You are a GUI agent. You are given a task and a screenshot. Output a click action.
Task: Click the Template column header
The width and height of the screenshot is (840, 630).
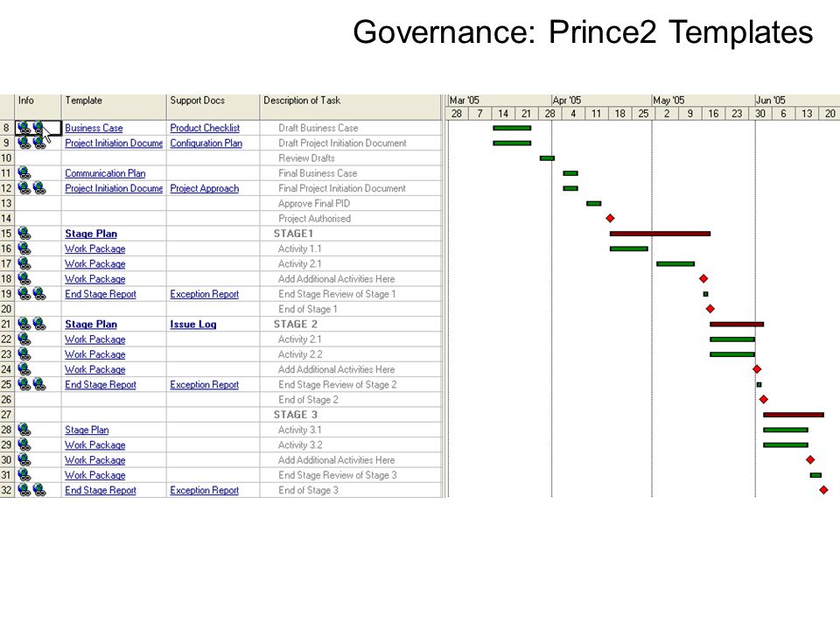coord(114,107)
